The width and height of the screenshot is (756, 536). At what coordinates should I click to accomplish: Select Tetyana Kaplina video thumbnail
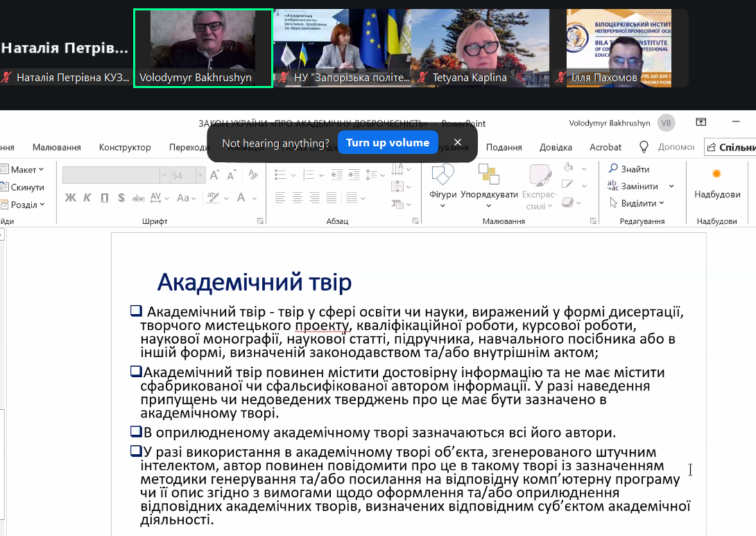click(x=480, y=49)
